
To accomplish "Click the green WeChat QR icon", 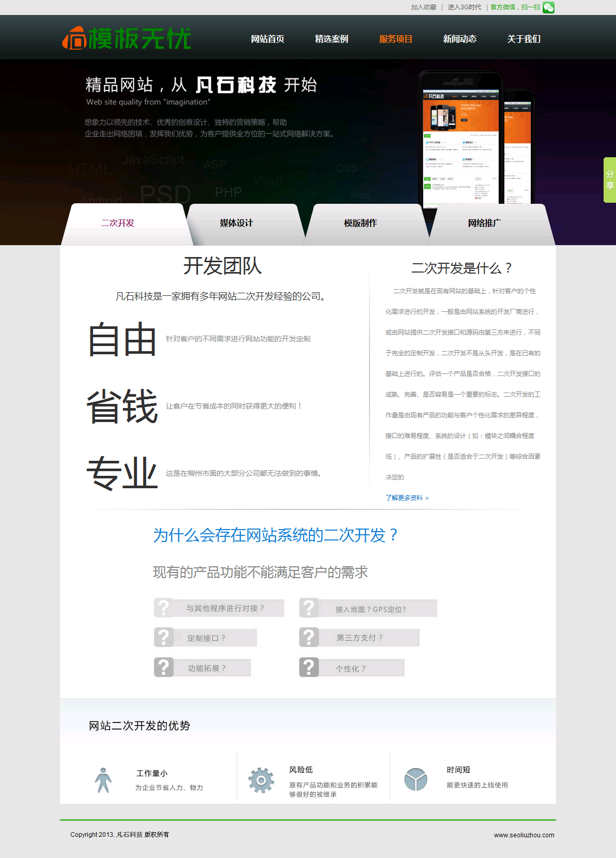I will (x=548, y=7).
